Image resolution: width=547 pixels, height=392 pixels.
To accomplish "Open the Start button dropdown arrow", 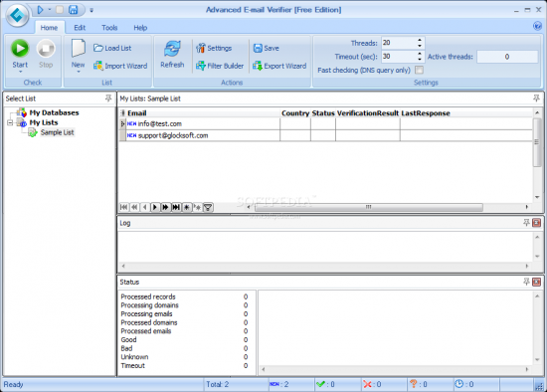I will pos(20,72).
